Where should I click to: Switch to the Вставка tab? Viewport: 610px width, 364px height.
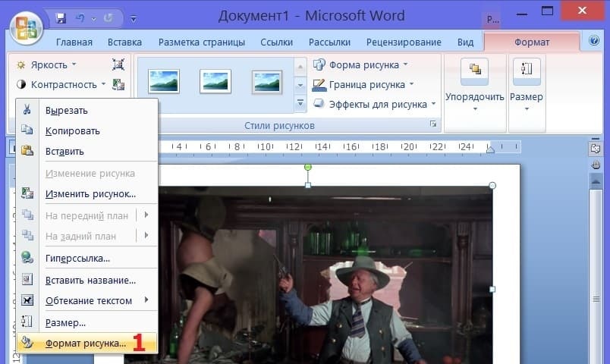(x=125, y=42)
